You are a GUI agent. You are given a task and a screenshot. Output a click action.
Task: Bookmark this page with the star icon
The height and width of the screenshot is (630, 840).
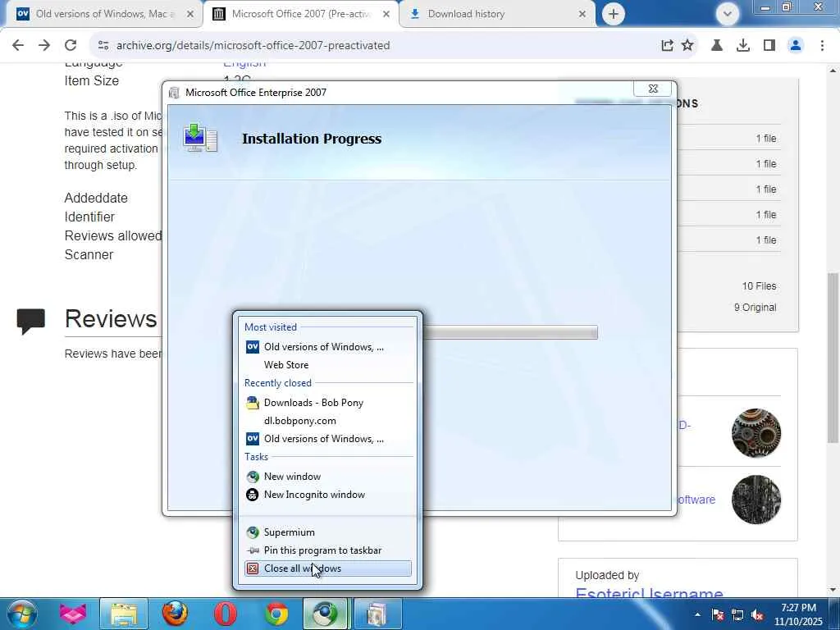click(687, 46)
